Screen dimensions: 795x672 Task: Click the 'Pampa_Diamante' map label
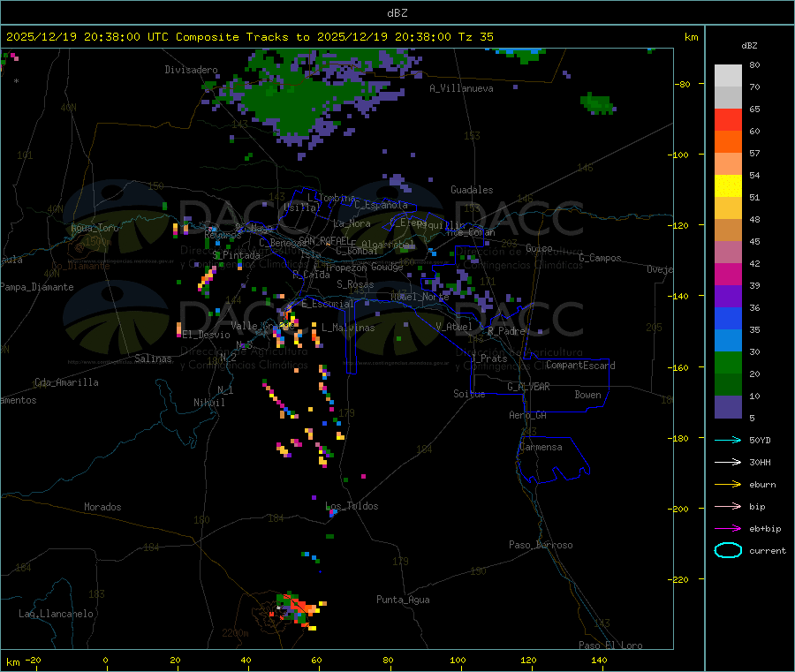coord(37,287)
